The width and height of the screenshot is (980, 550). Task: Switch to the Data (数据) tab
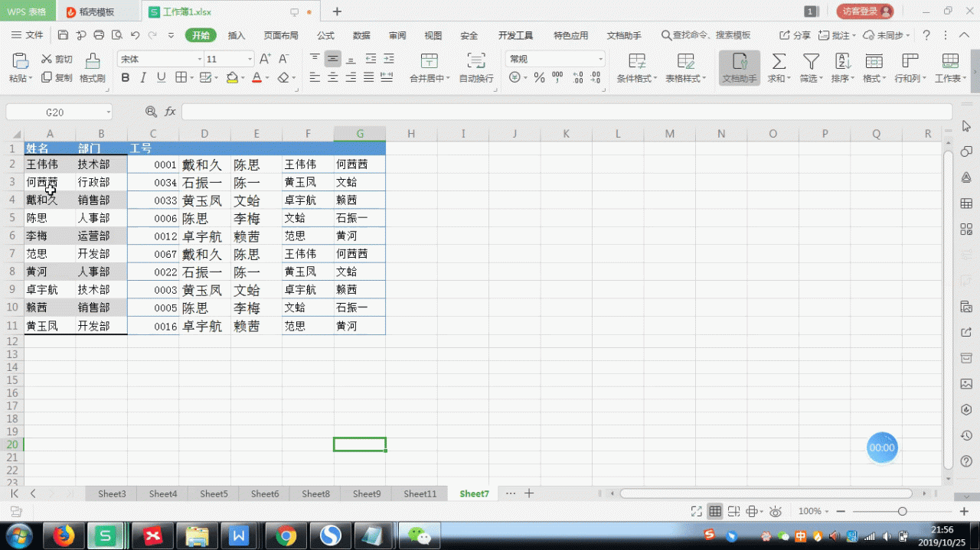(x=361, y=35)
